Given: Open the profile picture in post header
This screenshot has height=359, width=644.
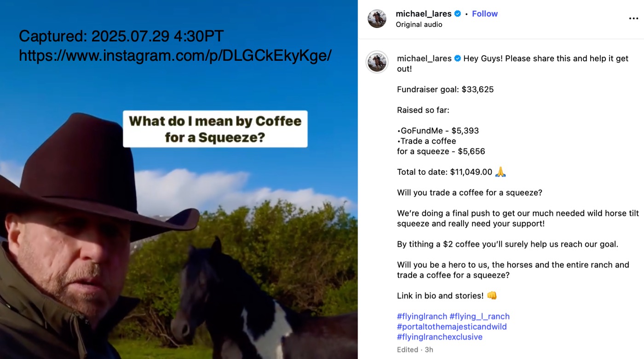Looking at the screenshot, I should coord(377,18).
